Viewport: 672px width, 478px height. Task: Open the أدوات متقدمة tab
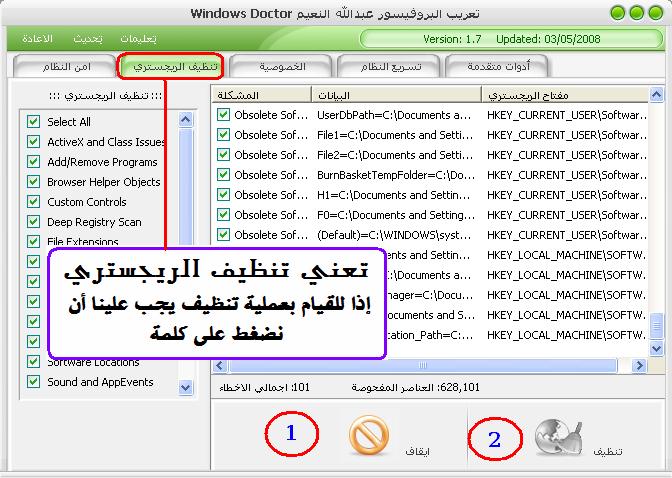498,67
